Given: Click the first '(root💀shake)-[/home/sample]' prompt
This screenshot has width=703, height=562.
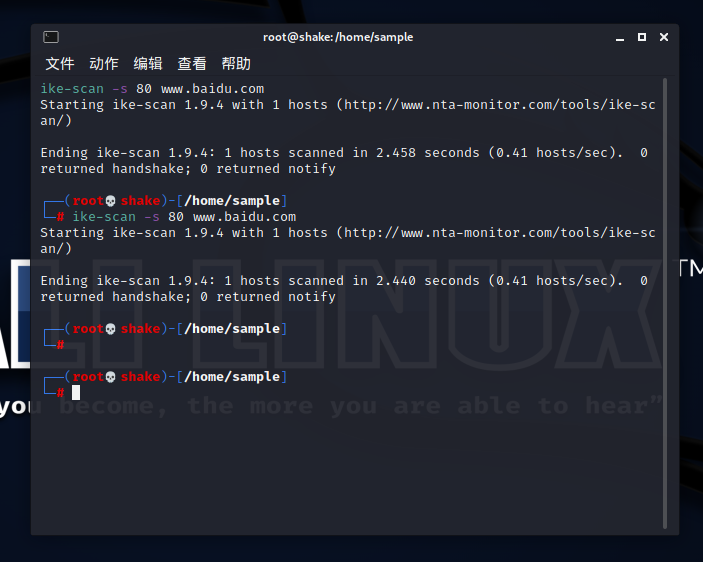Looking at the screenshot, I should tap(175, 201).
